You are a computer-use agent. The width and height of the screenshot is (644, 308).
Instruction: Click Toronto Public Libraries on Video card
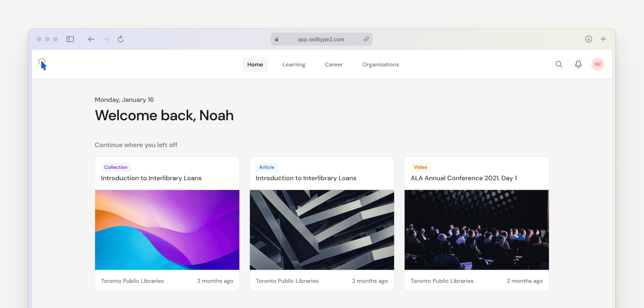click(x=442, y=281)
